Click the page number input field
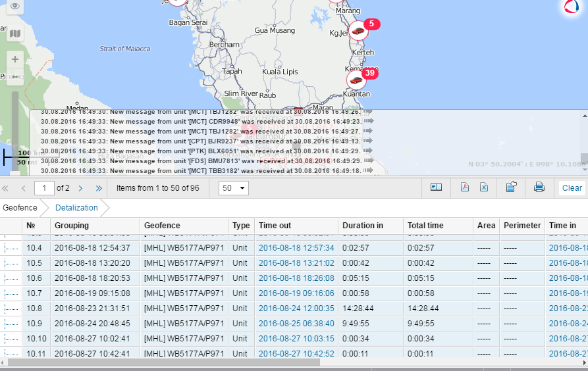Screen dimensions: 588x371 [44, 188]
